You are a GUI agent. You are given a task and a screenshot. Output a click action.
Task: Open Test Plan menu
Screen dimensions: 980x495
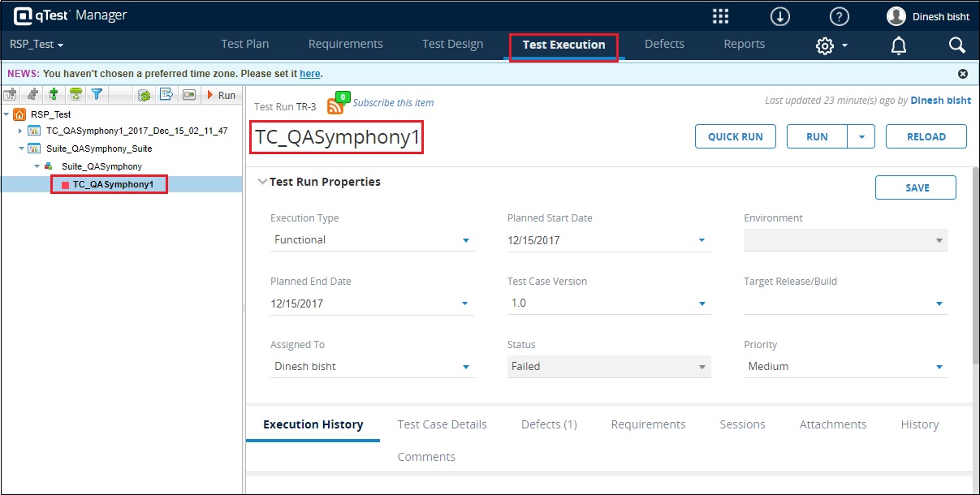pyautogui.click(x=245, y=44)
